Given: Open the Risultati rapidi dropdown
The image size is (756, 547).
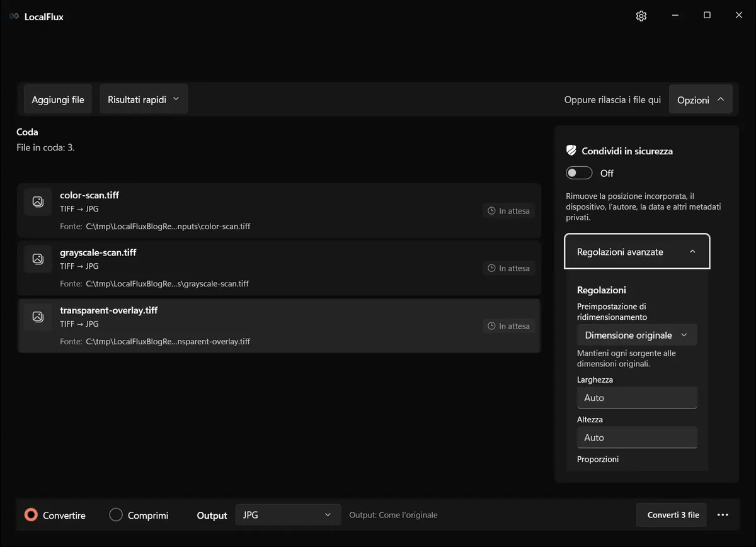Looking at the screenshot, I should tap(144, 99).
